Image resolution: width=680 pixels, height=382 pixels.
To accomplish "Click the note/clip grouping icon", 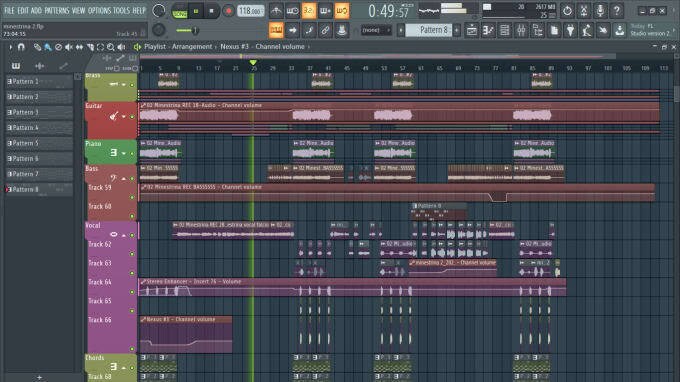I will click(308, 30).
